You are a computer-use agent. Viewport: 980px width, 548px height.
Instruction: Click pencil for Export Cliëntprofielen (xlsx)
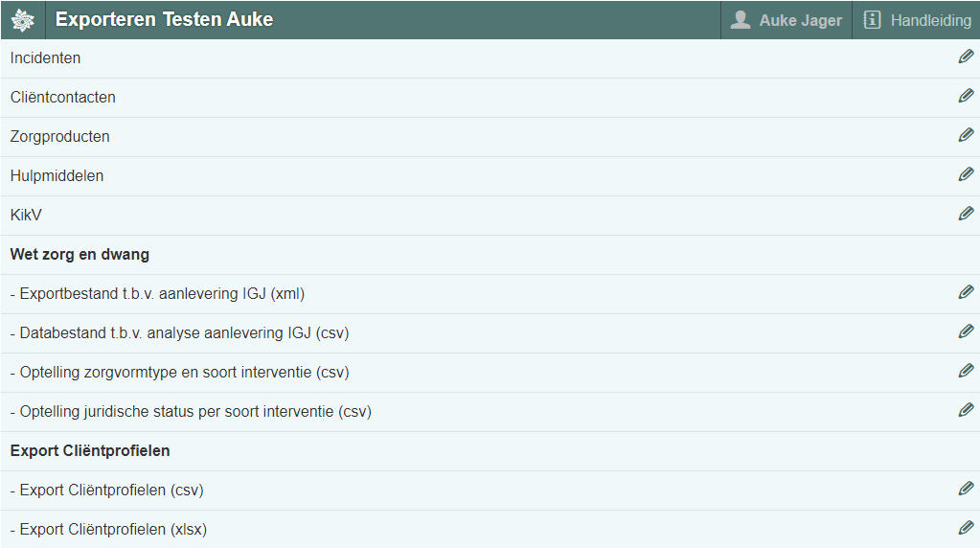966,529
